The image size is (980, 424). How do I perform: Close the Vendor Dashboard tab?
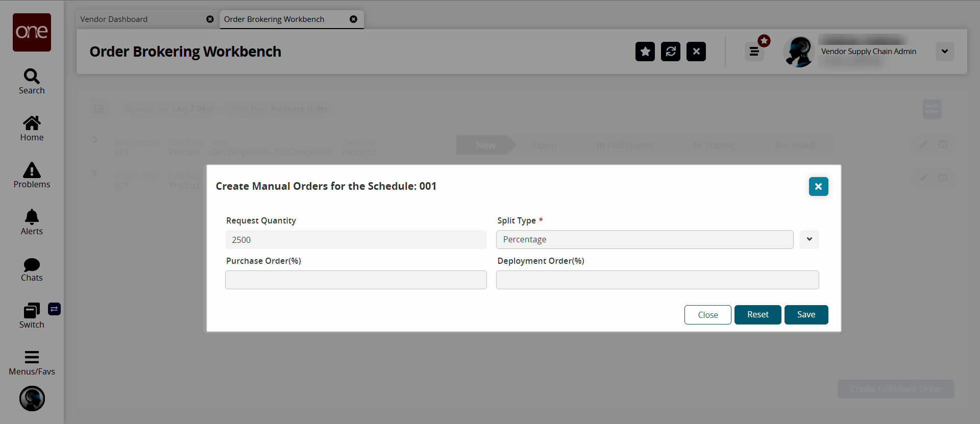point(210,19)
